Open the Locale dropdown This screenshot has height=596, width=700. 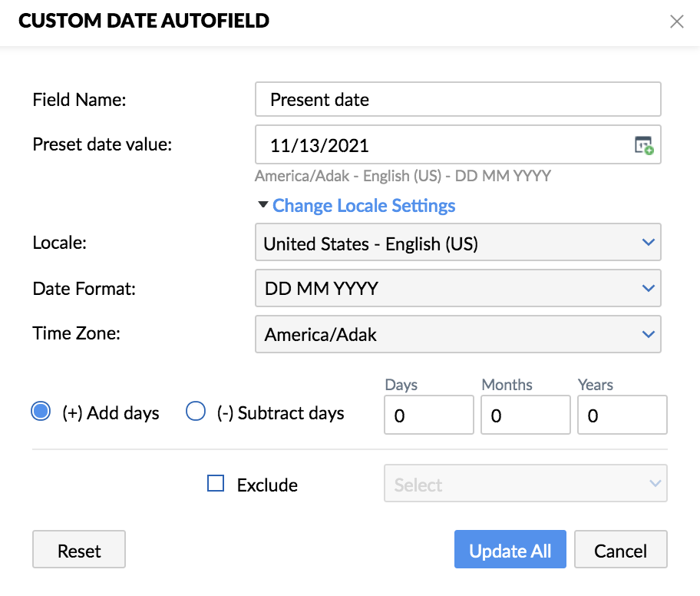[457, 243]
